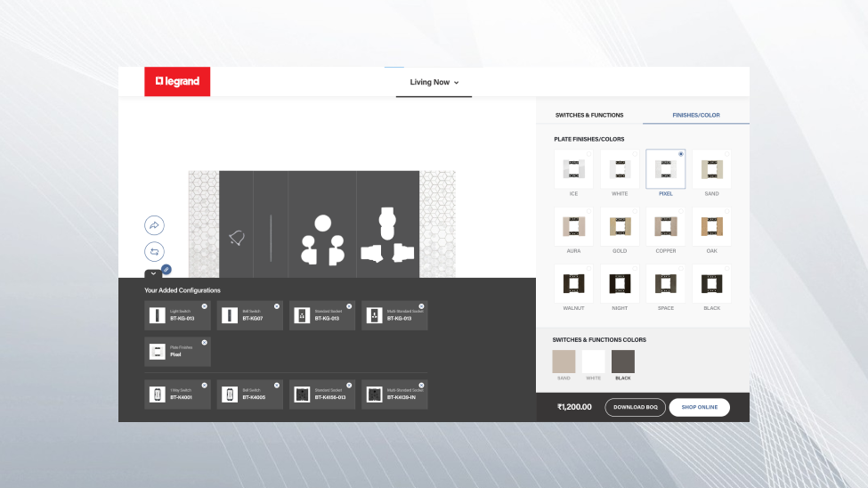Switch to Switches & Functions tab
The image size is (868, 488).
588,115
